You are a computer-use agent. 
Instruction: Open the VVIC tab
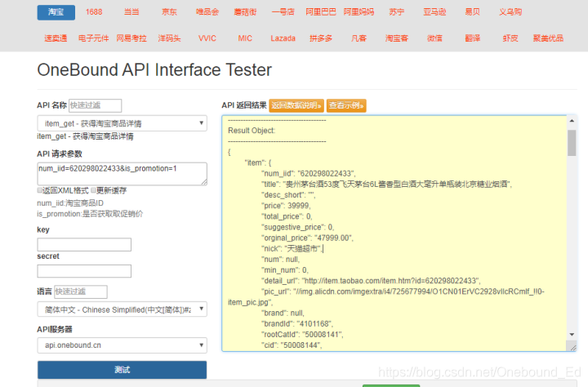click(x=207, y=38)
